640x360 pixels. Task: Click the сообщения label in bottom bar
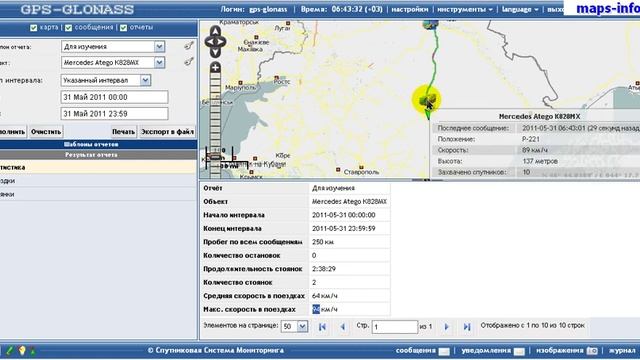pyautogui.click(x=416, y=350)
